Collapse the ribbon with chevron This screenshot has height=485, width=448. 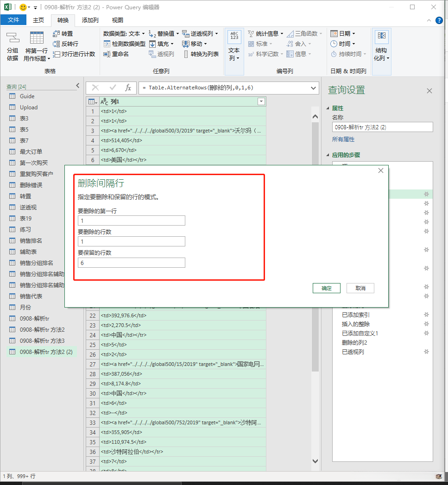(429, 20)
